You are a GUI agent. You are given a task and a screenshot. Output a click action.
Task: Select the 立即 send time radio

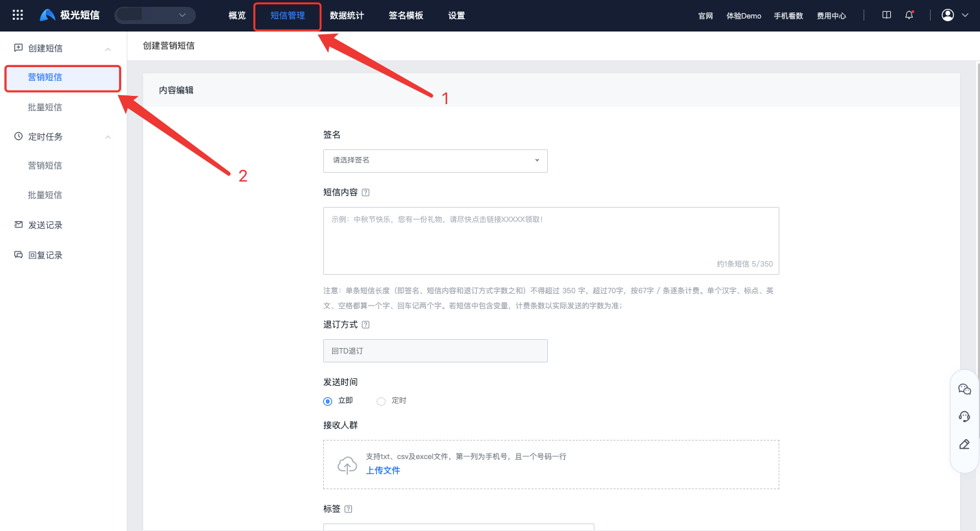[328, 401]
